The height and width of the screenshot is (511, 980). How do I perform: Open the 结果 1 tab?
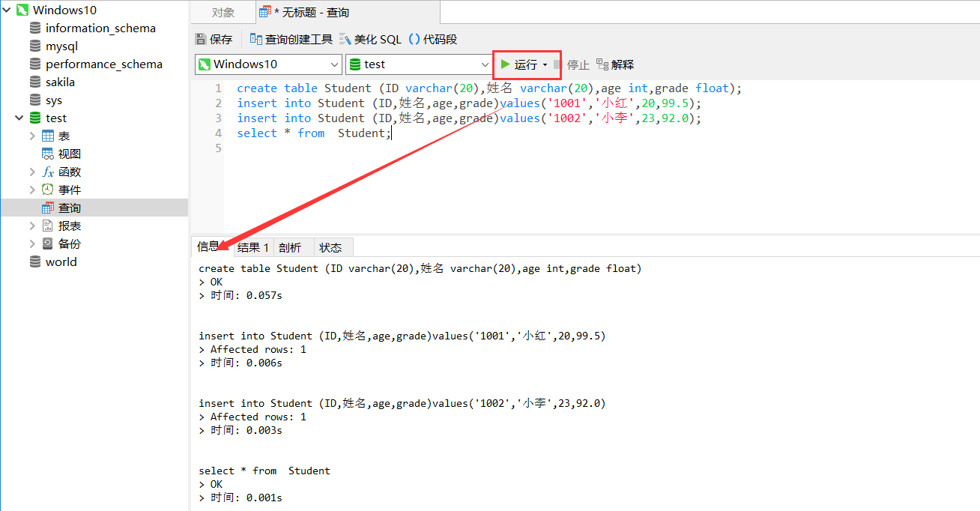click(252, 247)
